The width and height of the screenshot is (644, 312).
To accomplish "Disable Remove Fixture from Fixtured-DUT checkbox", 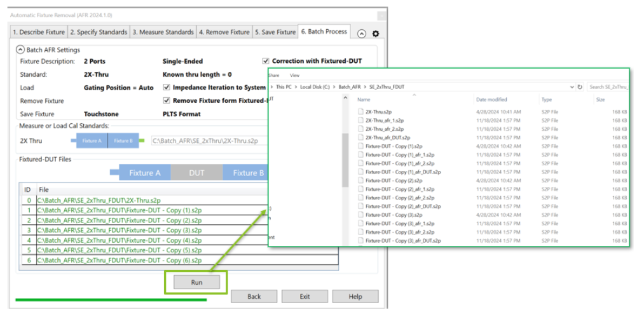I will coord(167,100).
